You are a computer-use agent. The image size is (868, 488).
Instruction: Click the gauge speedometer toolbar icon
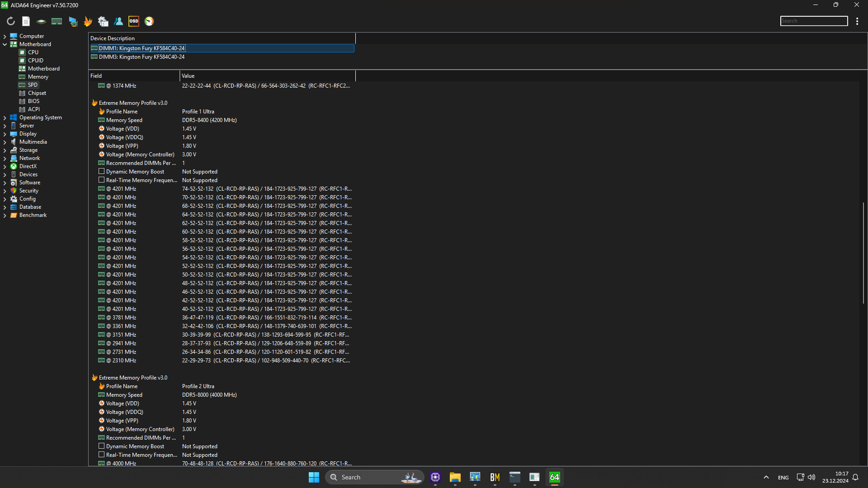(x=149, y=21)
